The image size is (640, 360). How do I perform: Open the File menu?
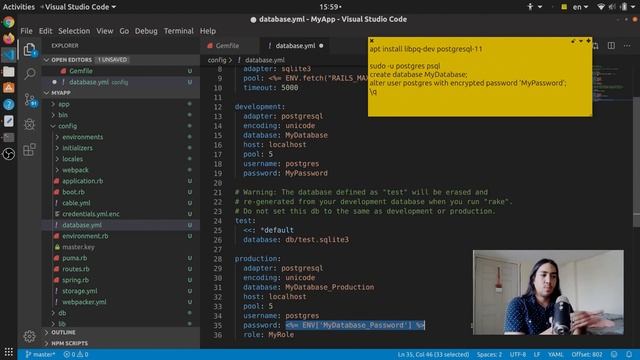(x=27, y=31)
